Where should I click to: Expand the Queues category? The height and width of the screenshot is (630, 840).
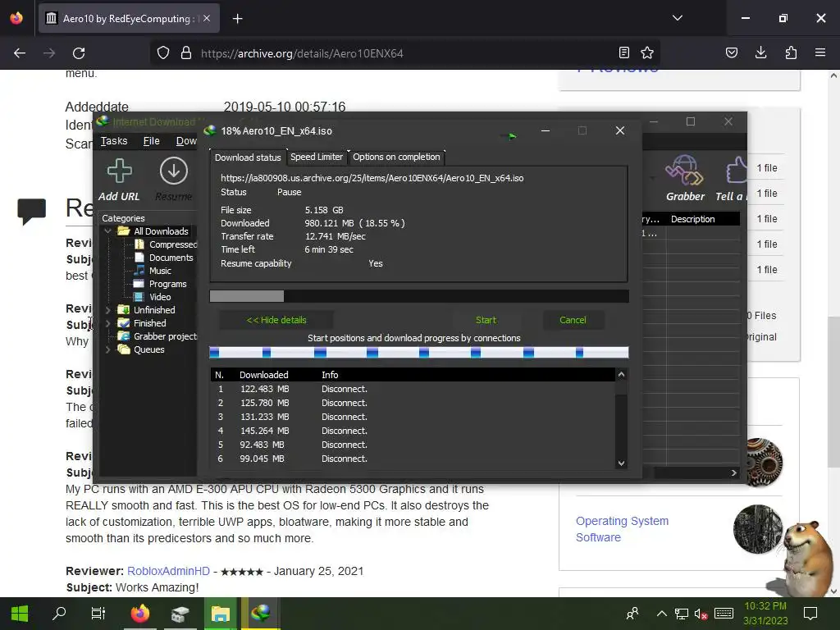[x=108, y=349]
